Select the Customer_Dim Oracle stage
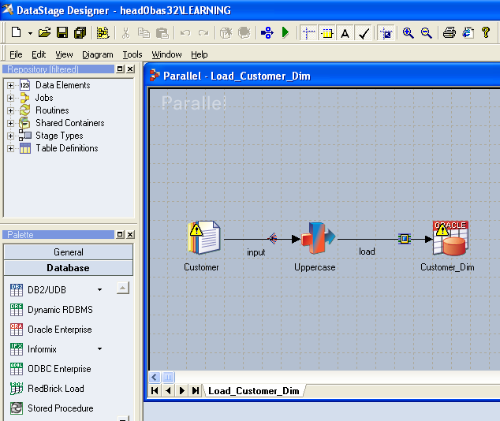The height and width of the screenshot is (421, 500). click(x=450, y=238)
